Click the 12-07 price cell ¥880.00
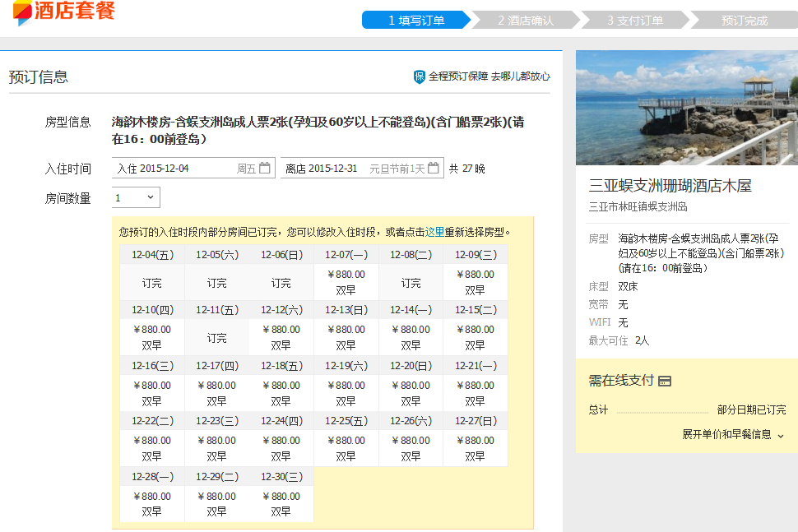 (x=346, y=282)
